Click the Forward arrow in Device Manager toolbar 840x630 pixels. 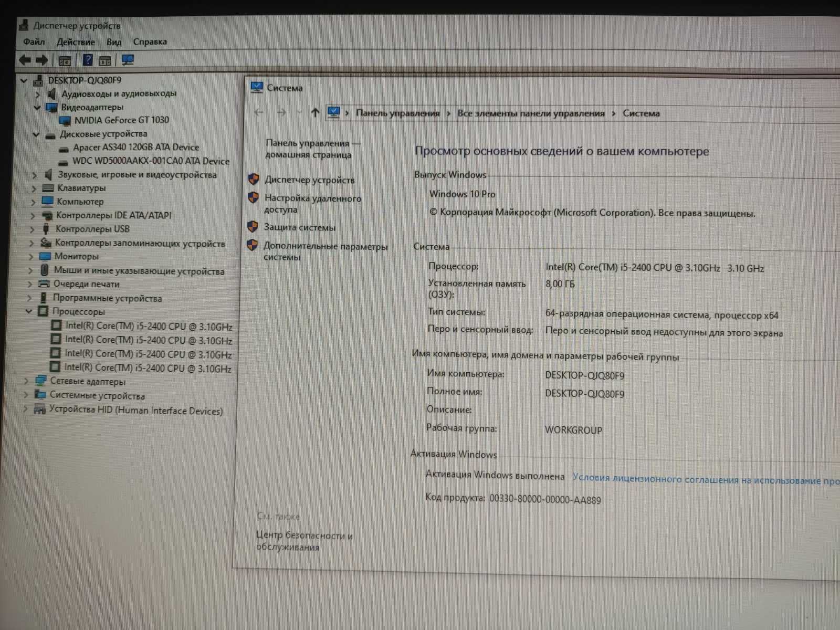pyautogui.click(x=41, y=60)
